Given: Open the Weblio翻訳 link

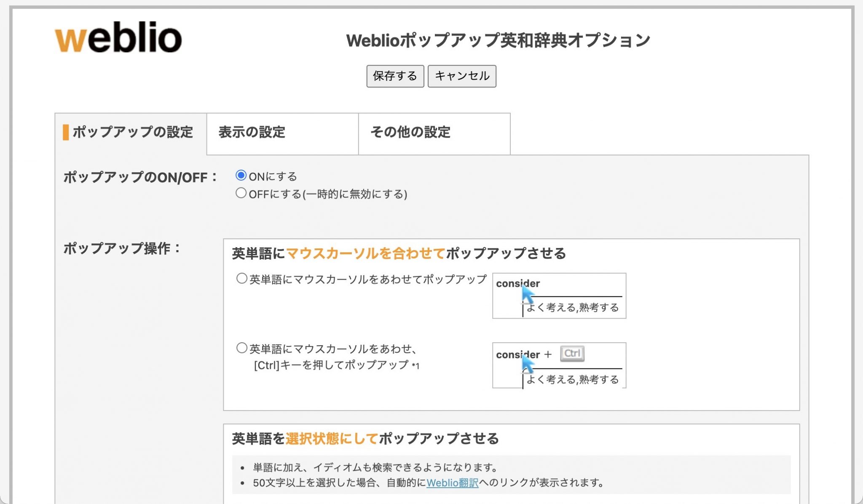Looking at the screenshot, I should pyautogui.click(x=452, y=483).
